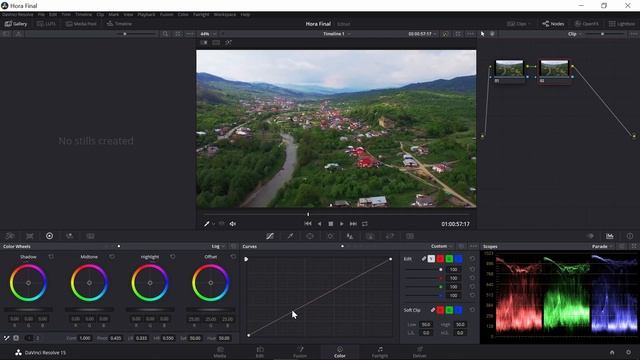Reset the Midtone color wheel
Screen dimensions: 640x360
112,257
